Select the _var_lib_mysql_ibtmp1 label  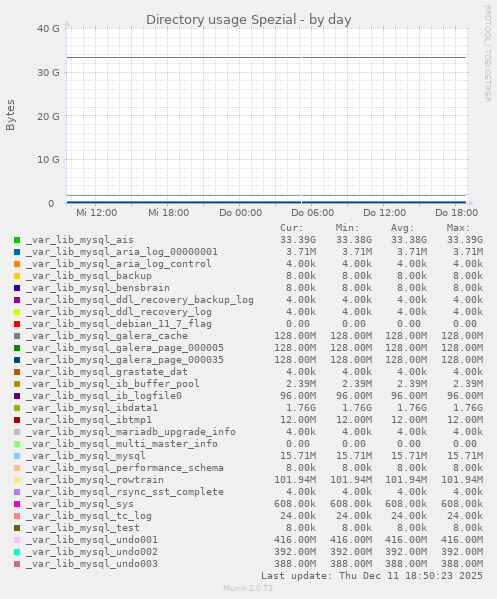(89, 420)
